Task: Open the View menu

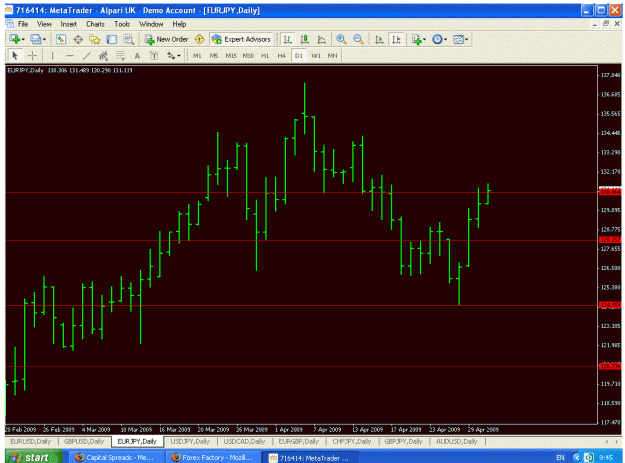Action: [44, 24]
